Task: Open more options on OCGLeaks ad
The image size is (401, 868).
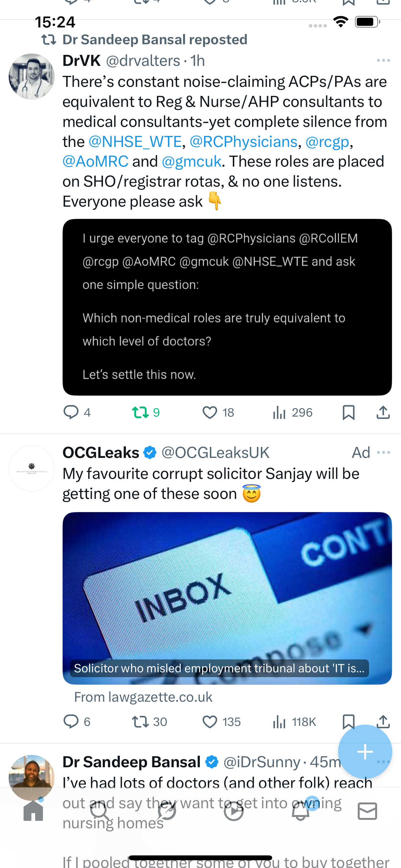Action: 383,452
